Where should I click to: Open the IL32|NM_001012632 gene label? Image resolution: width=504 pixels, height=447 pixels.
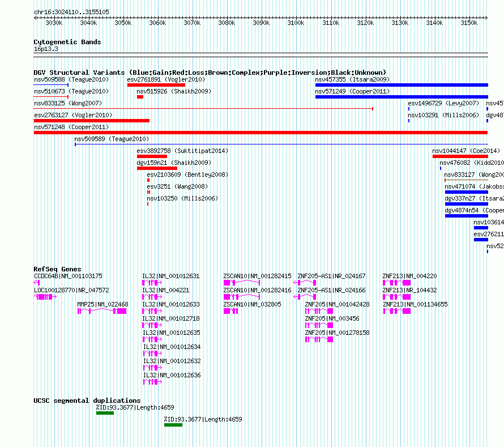172,361
